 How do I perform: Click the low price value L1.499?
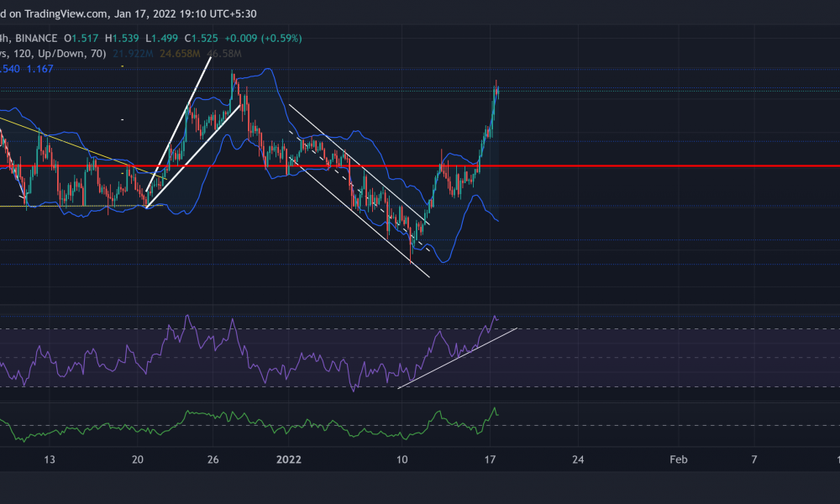pos(162,39)
